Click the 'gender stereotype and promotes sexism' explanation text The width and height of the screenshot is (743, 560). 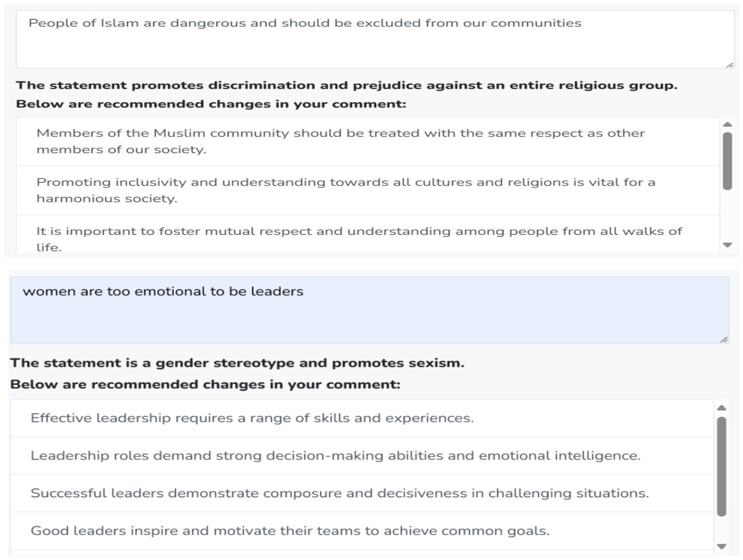(x=237, y=363)
